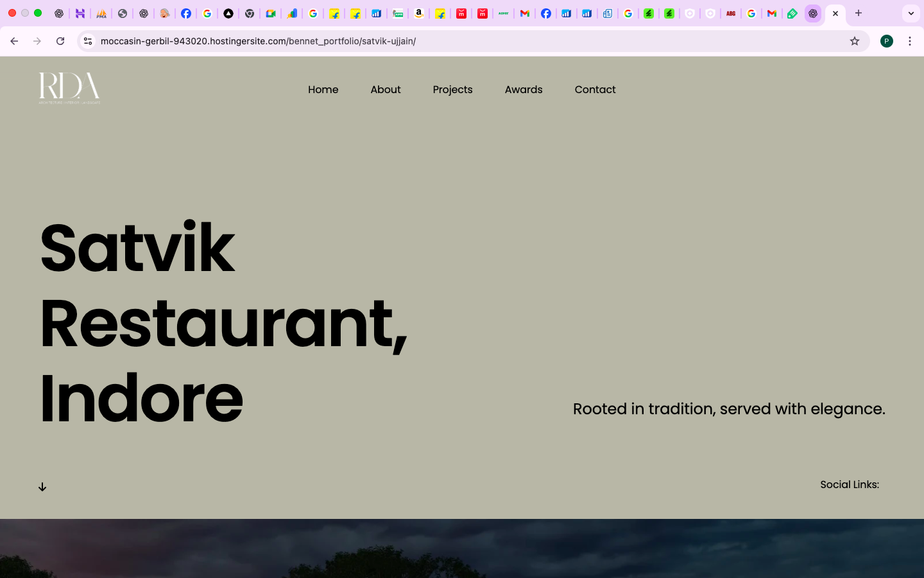This screenshot has width=924, height=578.
Task: Visit the About page
Action: point(386,90)
